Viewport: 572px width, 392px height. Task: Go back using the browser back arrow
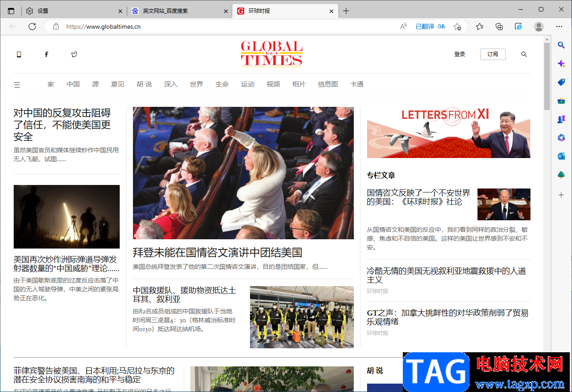coord(13,26)
